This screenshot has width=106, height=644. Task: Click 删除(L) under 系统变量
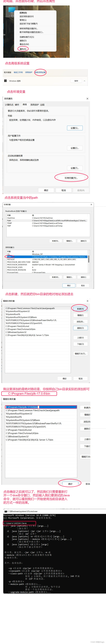point(83,277)
